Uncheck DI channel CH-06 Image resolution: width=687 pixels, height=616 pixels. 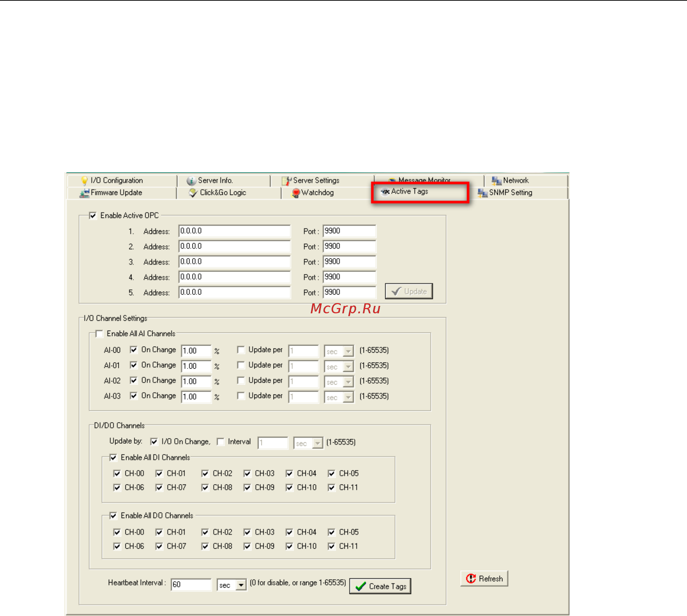pyautogui.click(x=117, y=488)
